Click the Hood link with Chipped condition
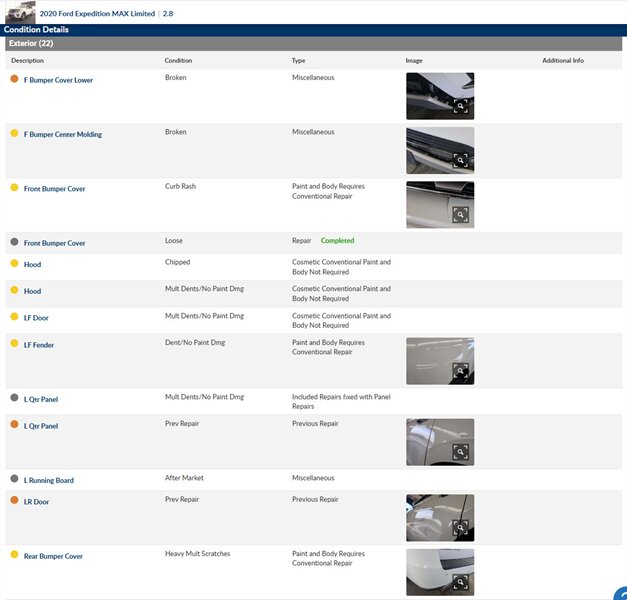Image resolution: width=627 pixels, height=600 pixels. coord(32,265)
